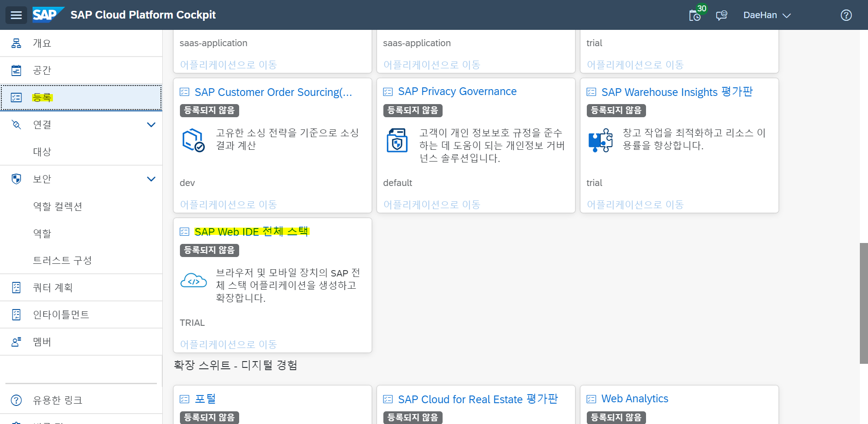Click SAP Warehouse Insights puzzle icon
Screen dimensions: 868x424
click(600, 140)
